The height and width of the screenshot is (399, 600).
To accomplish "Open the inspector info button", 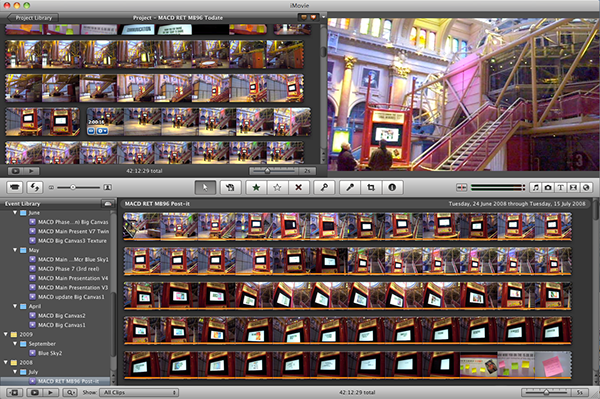I will (x=392, y=187).
